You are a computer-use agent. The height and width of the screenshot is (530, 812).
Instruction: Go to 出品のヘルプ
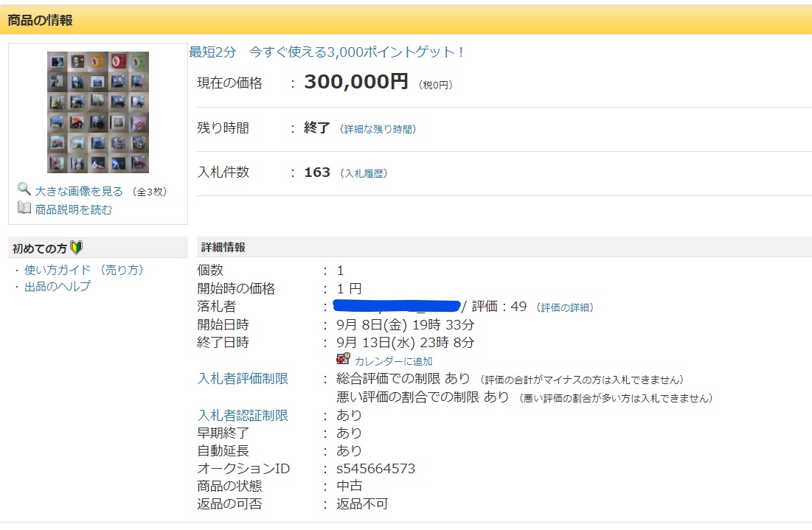click(58, 287)
